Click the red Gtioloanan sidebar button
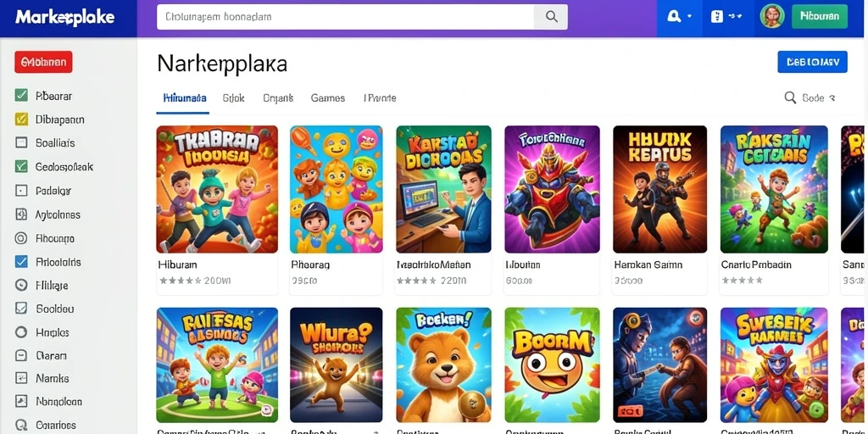This screenshot has height=434, width=868. pyautogui.click(x=43, y=63)
